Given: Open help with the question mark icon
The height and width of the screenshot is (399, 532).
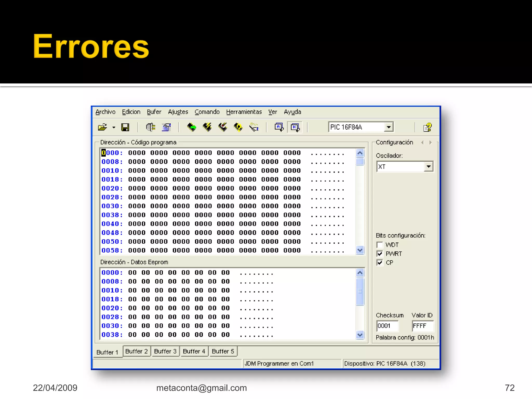Looking at the screenshot, I should pos(427,127).
